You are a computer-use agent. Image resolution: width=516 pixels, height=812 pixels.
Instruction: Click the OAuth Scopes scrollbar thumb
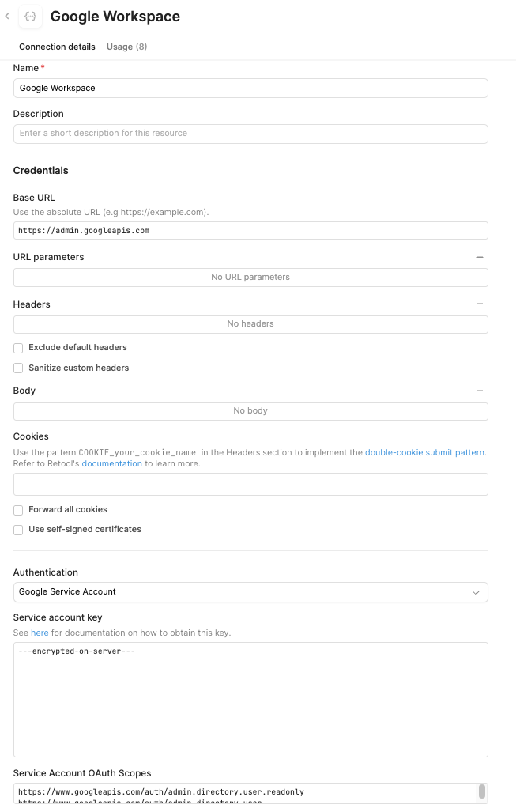pos(482,791)
